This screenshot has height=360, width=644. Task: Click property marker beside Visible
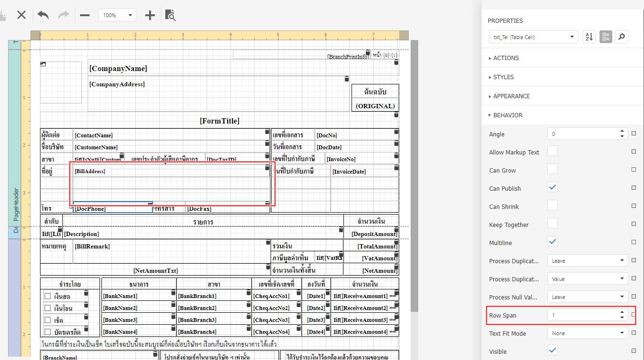tap(634, 351)
